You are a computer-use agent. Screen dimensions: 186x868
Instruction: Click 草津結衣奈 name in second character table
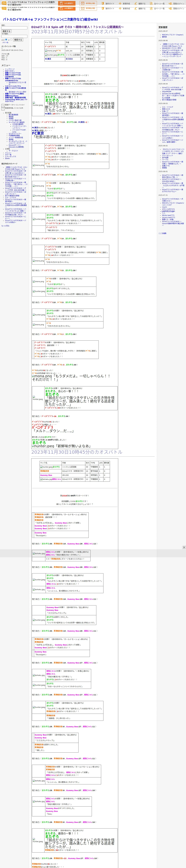pyautogui.click(x=45, y=471)
